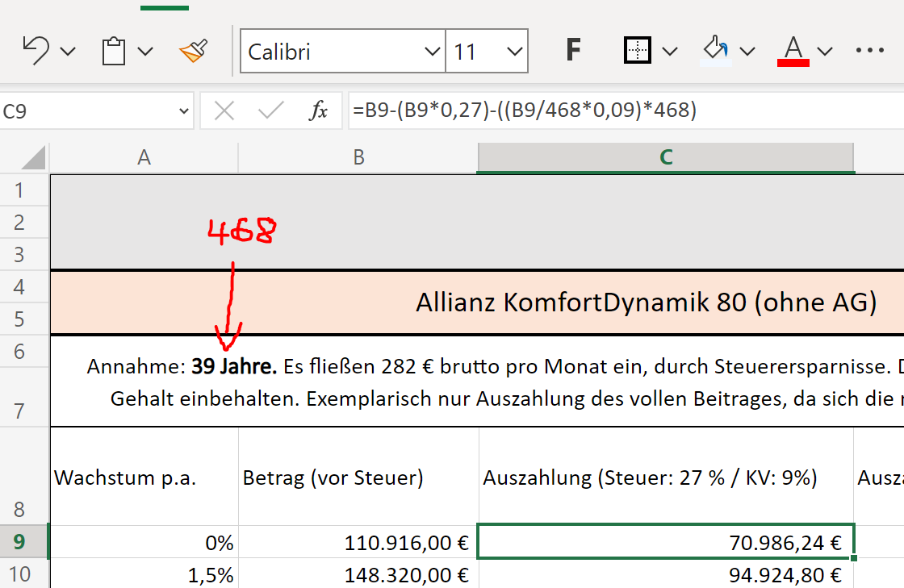Select the cell showing 148.320,00 €

[358, 573]
